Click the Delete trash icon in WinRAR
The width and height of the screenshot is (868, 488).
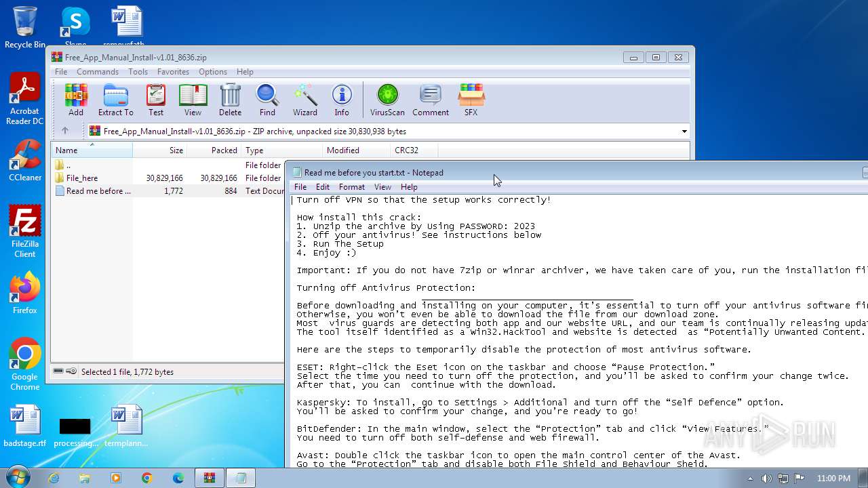pyautogui.click(x=230, y=100)
